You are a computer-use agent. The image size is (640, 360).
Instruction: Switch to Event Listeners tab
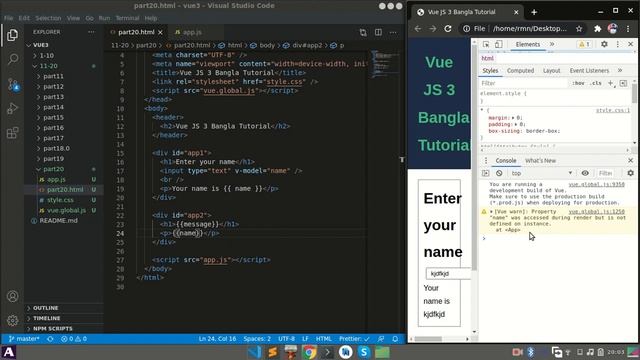[589, 71]
